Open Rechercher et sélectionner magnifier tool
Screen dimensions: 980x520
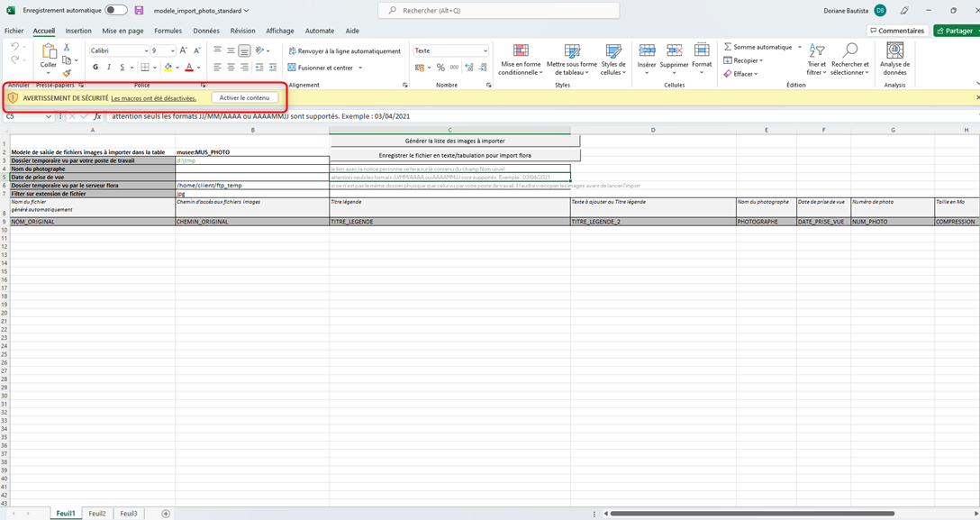(850, 51)
